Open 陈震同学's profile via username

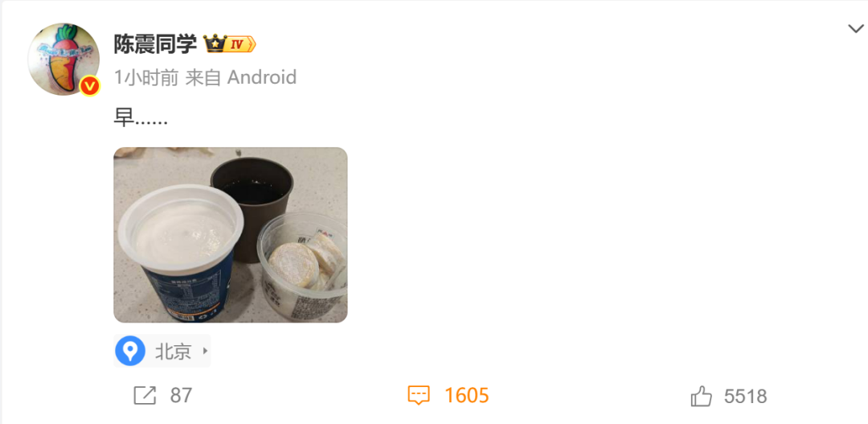(x=155, y=43)
